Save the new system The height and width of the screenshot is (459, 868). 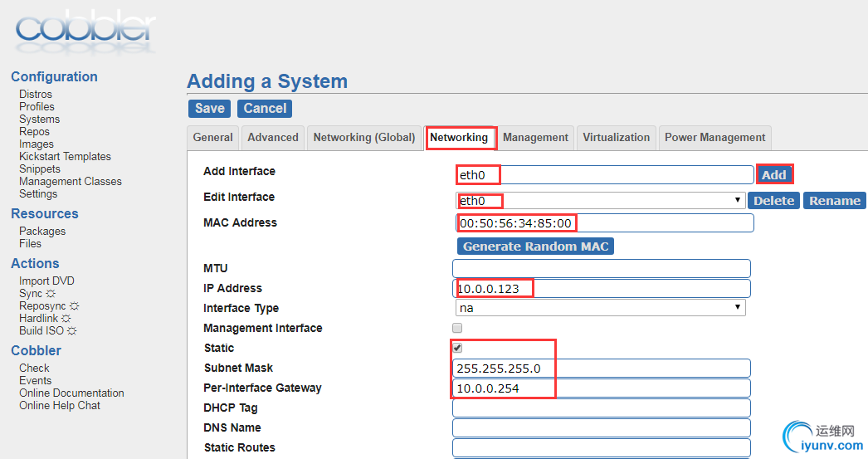[x=210, y=109]
